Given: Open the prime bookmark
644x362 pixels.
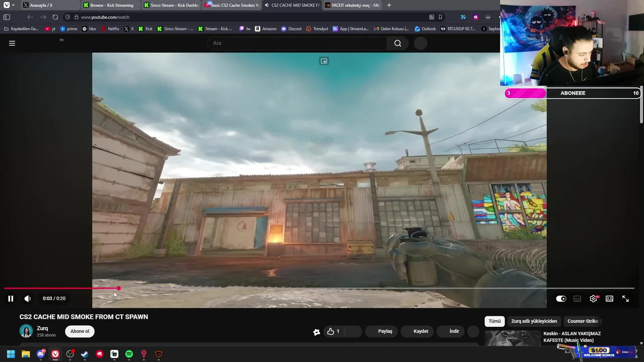Looking at the screenshot, I should (69, 29).
